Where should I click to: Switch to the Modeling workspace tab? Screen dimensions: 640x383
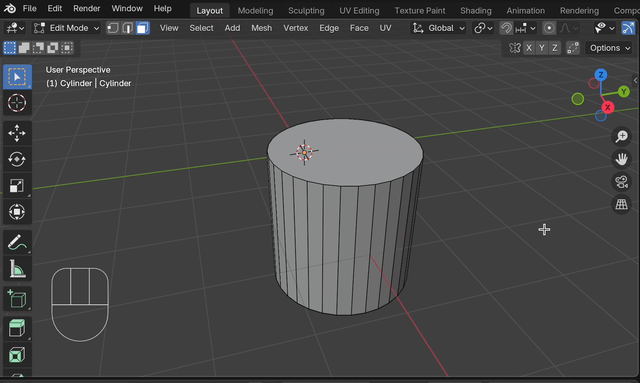(256, 11)
